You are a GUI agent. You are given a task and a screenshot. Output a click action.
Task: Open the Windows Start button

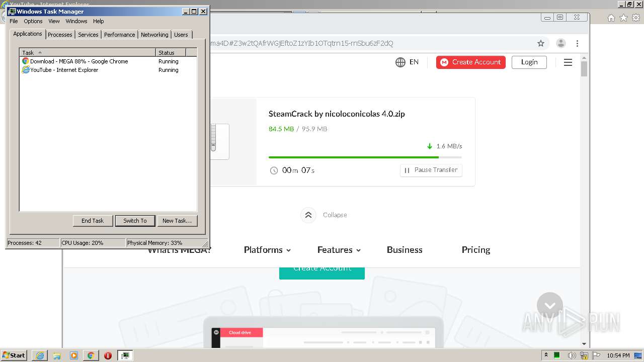tap(14, 355)
